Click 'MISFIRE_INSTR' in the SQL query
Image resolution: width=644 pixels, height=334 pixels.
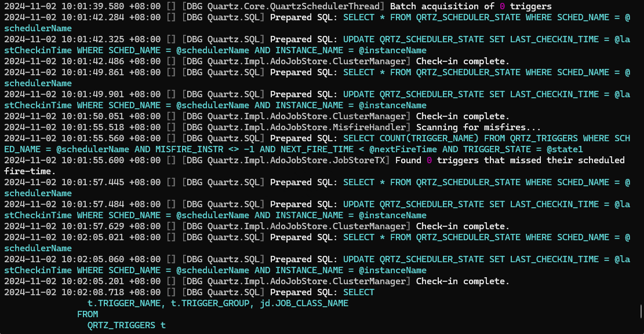190,149
